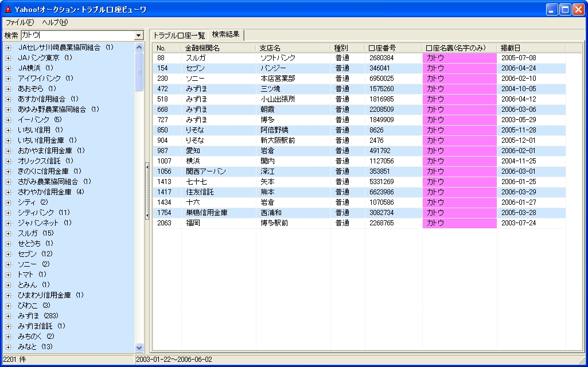Select the おかやま信用金庫 (1) tree item
This screenshot has height=367, width=588.
[x=52, y=151]
